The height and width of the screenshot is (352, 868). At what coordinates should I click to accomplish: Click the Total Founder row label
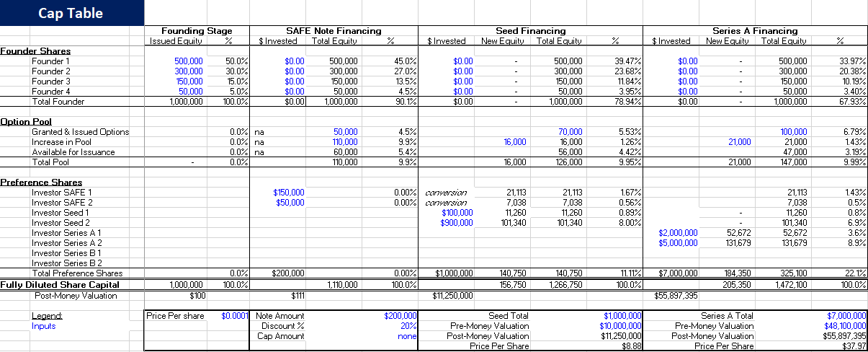(58, 102)
